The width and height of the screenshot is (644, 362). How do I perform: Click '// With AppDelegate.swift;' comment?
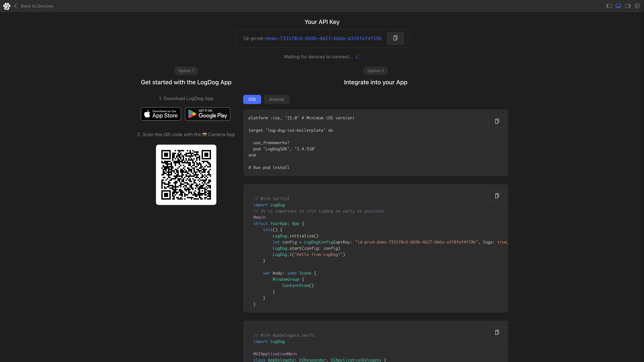[x=284, y=335]
